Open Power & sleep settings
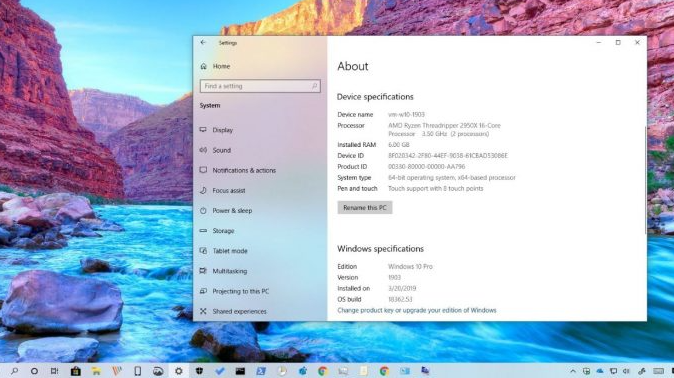Viewport: 674px width, 378px height. point(232,211)
